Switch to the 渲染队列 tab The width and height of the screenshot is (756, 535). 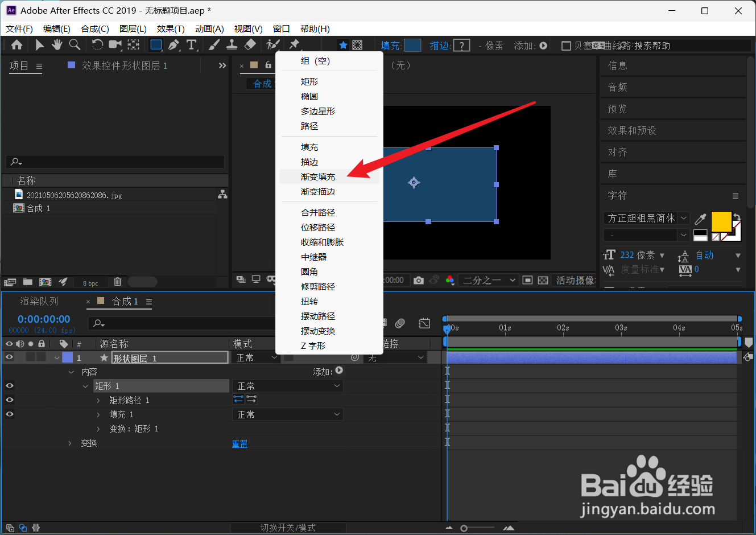coord(39,301)
